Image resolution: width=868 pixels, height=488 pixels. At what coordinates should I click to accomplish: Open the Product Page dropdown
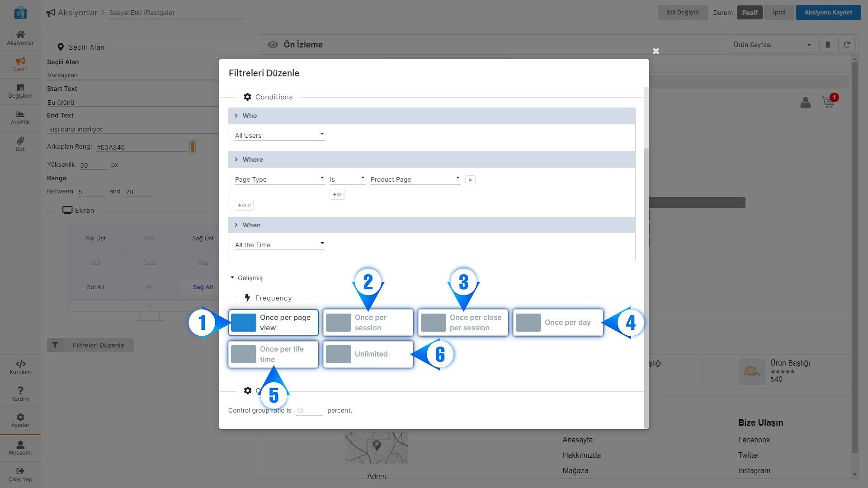point(415,179)
